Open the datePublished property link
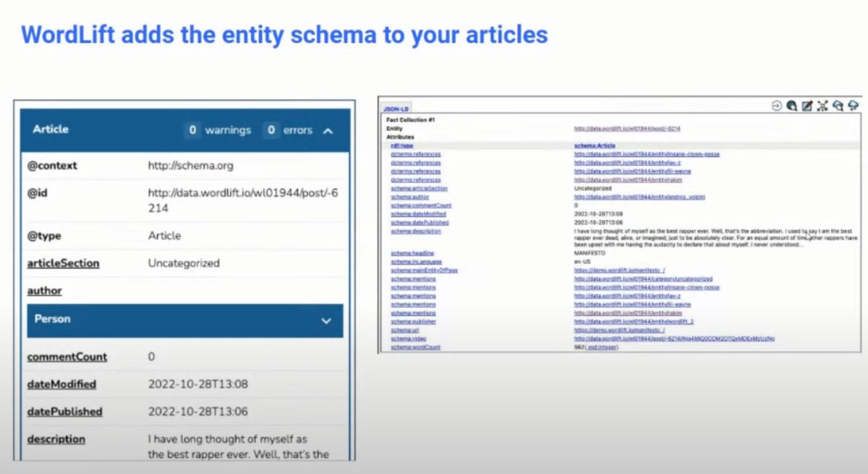The width and height of the screenshot is (868, 474). tap(64, 412)
